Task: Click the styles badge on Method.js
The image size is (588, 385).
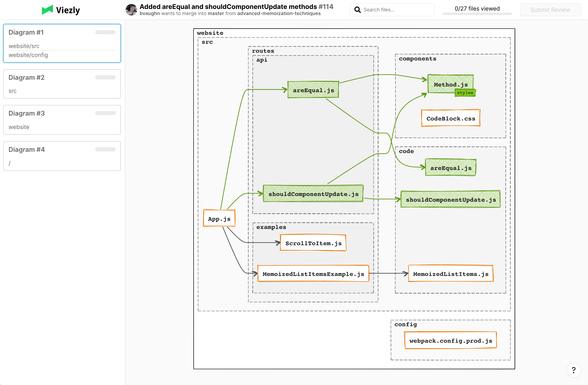Action: click(465, 93)
